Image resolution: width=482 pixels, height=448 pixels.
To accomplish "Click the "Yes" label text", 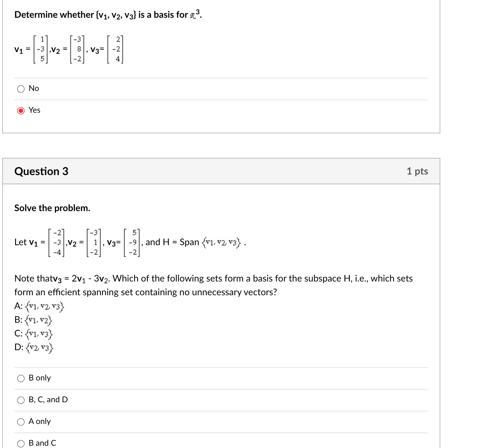I will [x=34, y=110].
